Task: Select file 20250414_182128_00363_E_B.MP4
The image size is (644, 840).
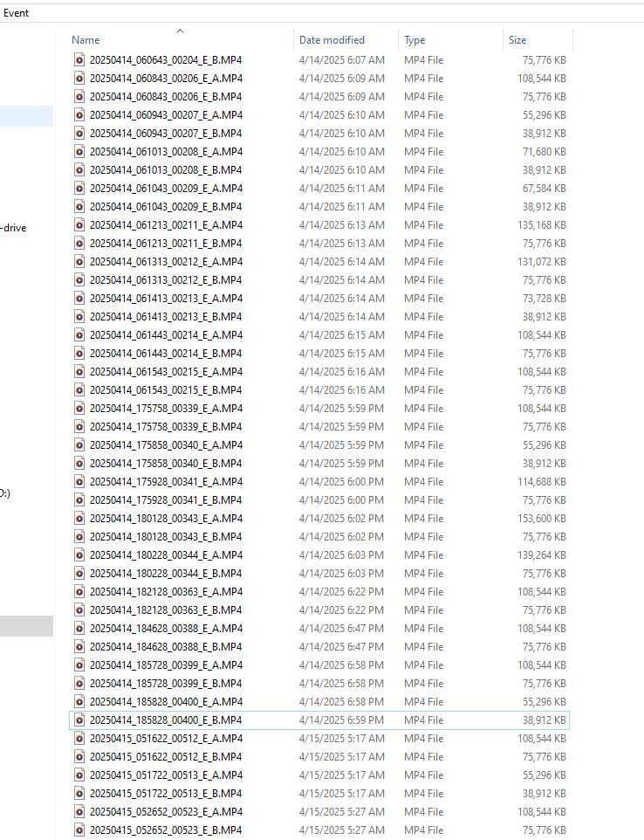Action: 166,610
